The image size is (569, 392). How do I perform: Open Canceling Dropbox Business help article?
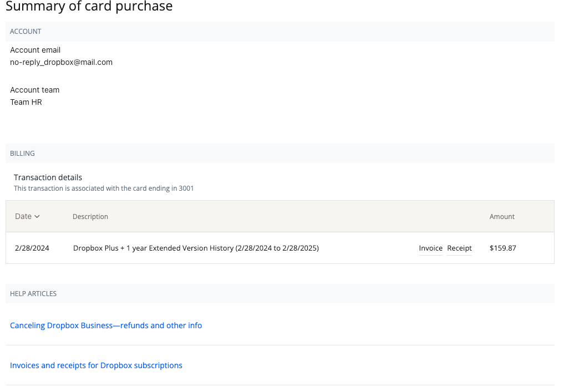tap(106, 325)
